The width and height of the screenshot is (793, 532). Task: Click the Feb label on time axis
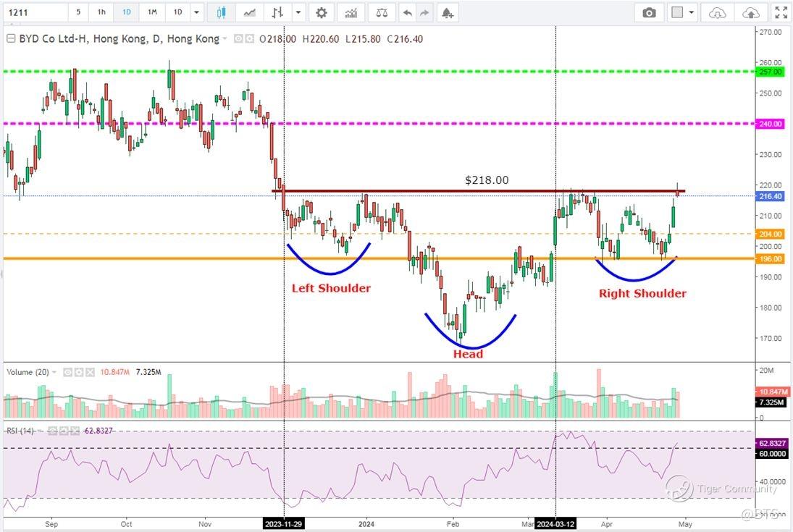453,524
